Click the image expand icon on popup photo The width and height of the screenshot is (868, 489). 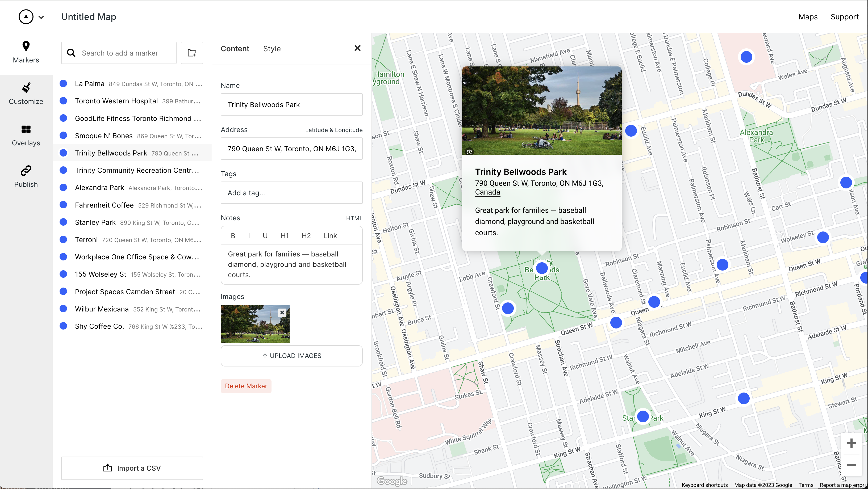[x=469, y=151]
